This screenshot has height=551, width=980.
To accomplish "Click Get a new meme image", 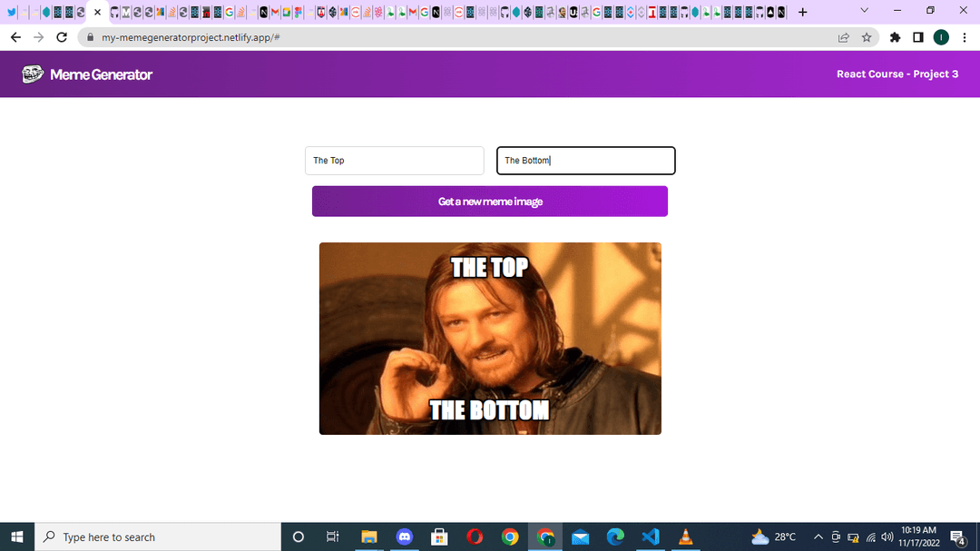I will (490, 202).
